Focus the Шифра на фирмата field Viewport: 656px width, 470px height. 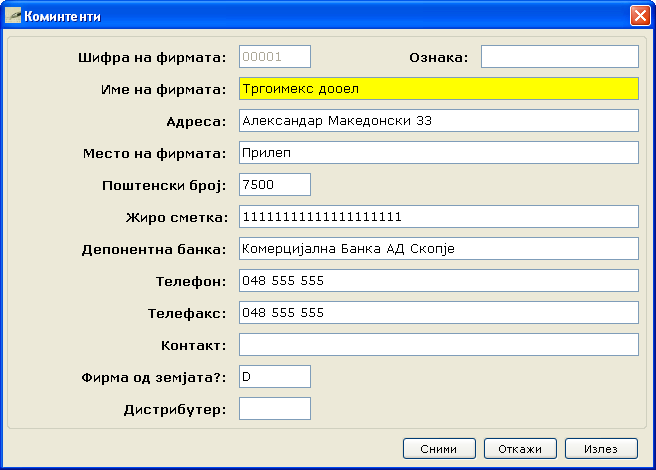tap(275, 57)
